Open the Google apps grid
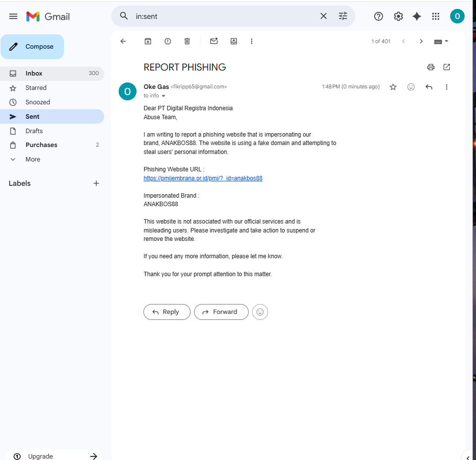 [436, 16]
